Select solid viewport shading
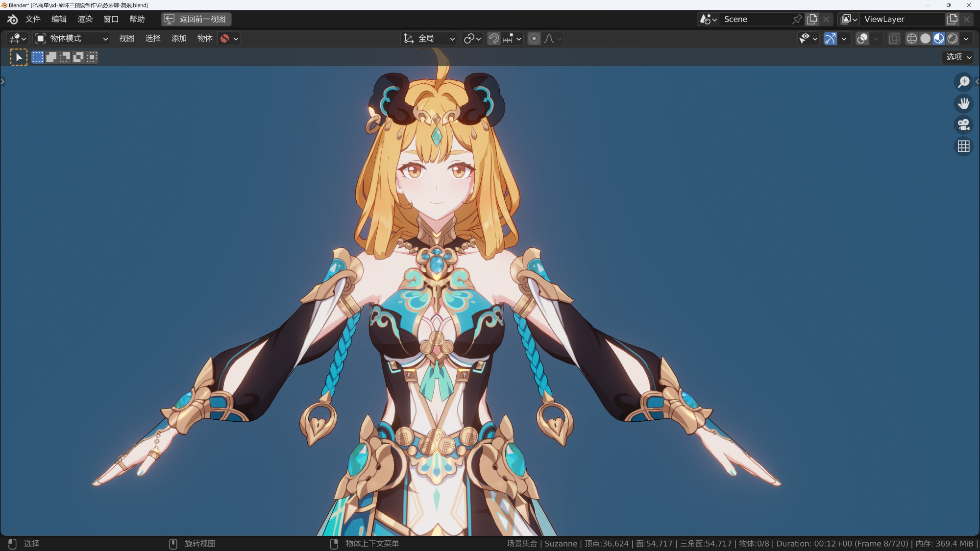The width and height of the screenshot is (980, 551). (x=925, y=39)
